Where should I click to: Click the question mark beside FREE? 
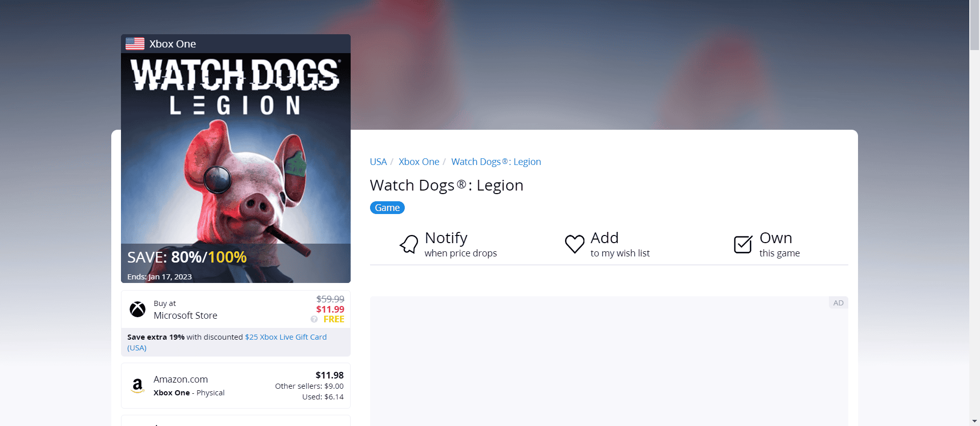314,319
